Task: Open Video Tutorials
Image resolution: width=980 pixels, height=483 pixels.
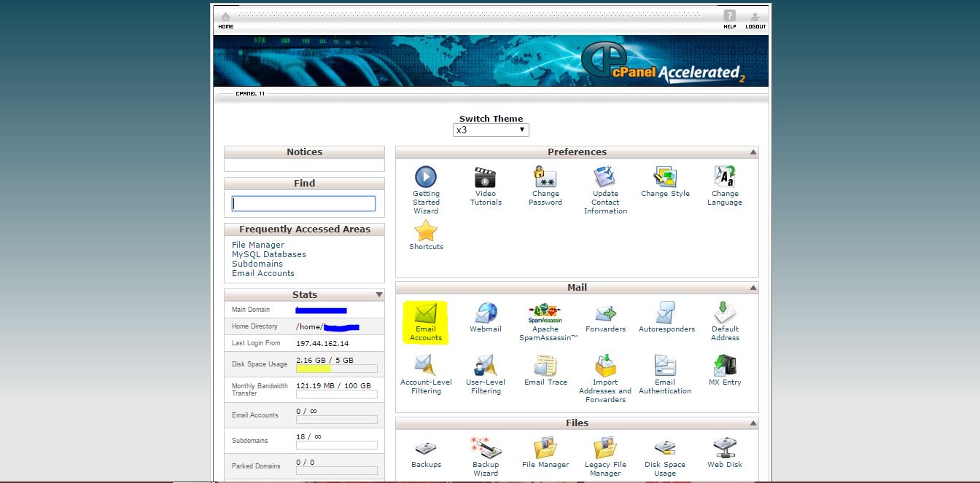Action: [x=486, y=186]
